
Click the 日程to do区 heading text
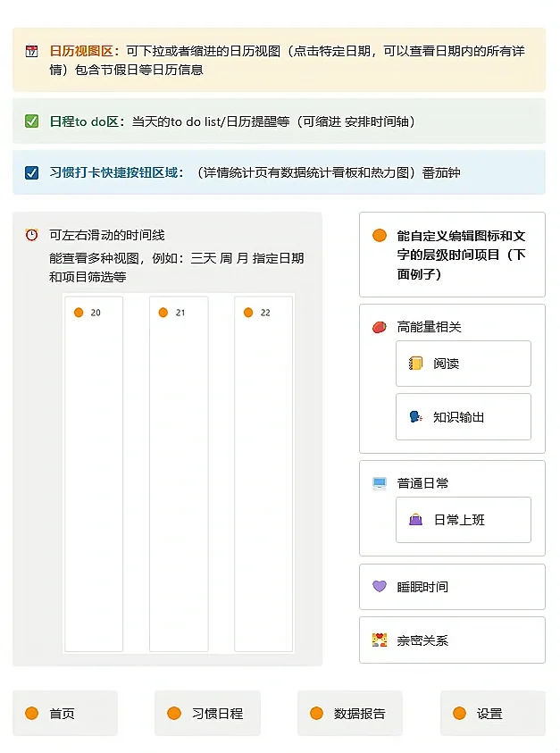(x=87, y=121)
